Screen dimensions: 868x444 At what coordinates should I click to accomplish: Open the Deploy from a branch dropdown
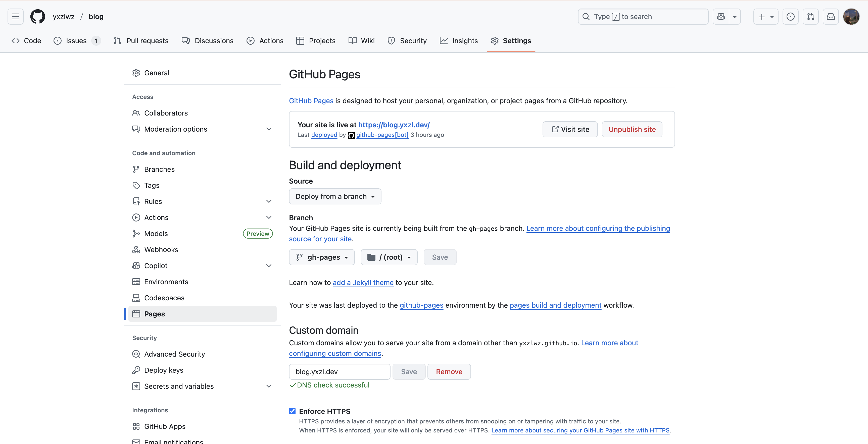coord(335,196)
